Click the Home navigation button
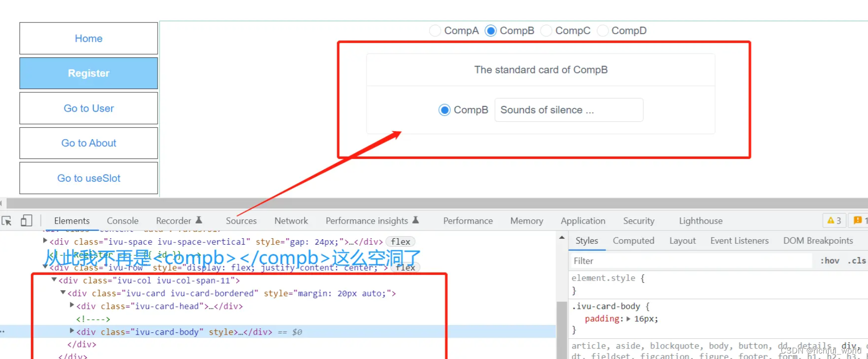Image resolution: width=868 pixels, height=359 pixels. tap(89, 39)
